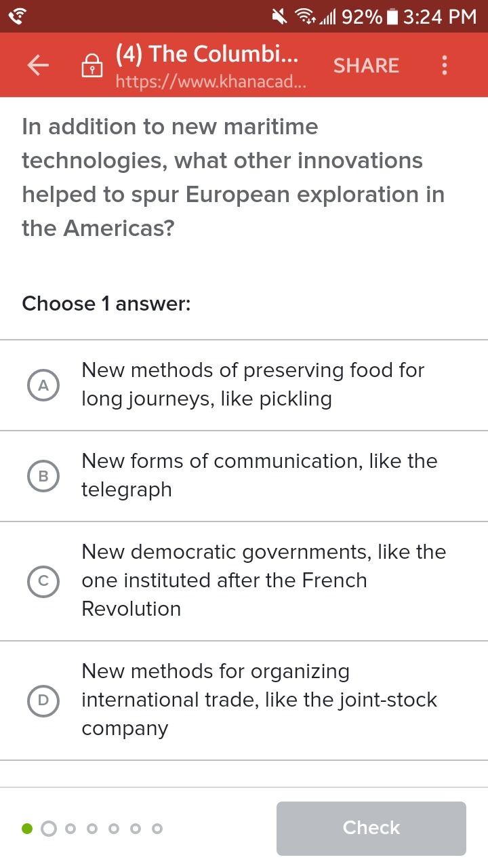Select answer B about the telegraph
This screenshot has width=488, height=868.
pos(43,475)
